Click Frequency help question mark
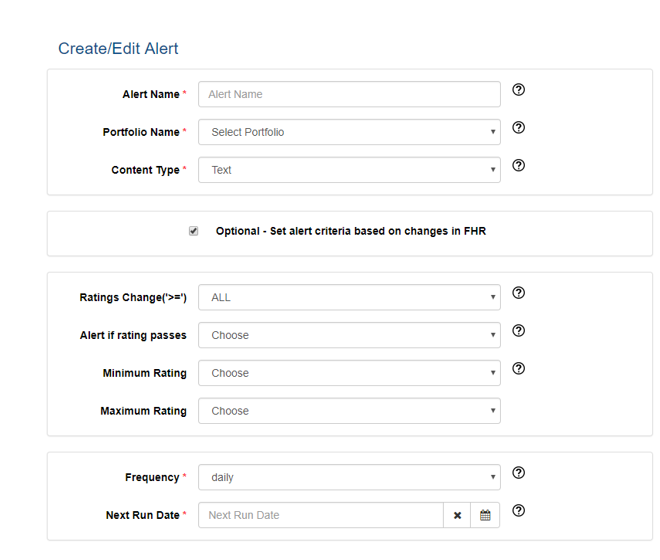 tap(518, 473)
